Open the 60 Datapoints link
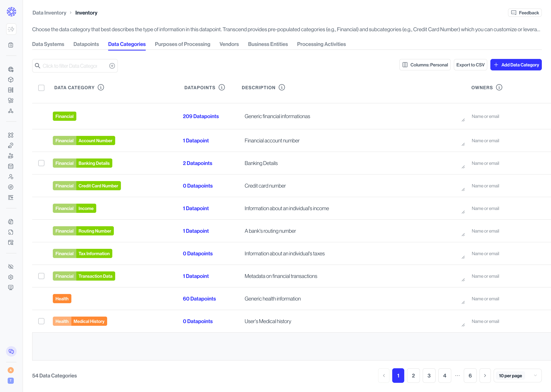Image resolution: width=551 pixels, height=392 pixels. click(x=199, y=299)
